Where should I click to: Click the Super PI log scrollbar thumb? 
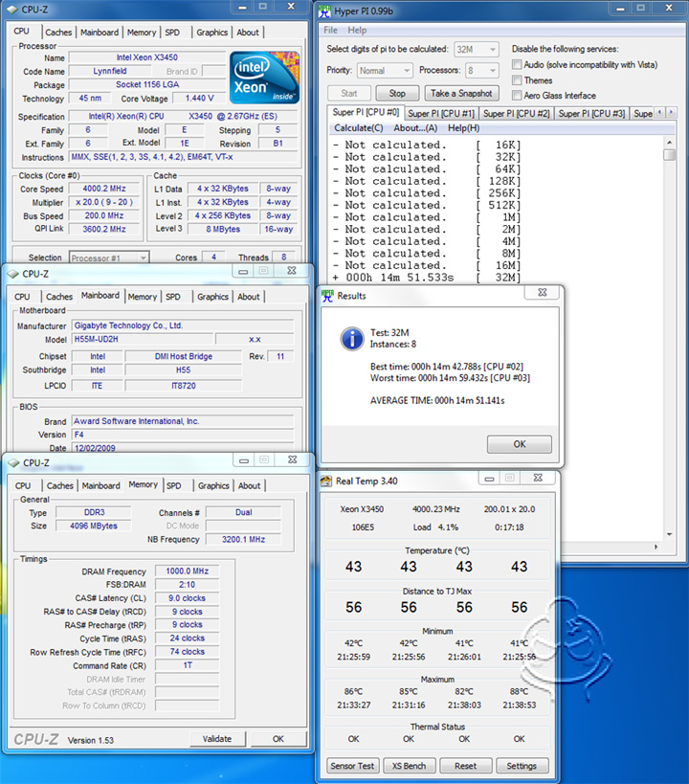coord(669,155)
